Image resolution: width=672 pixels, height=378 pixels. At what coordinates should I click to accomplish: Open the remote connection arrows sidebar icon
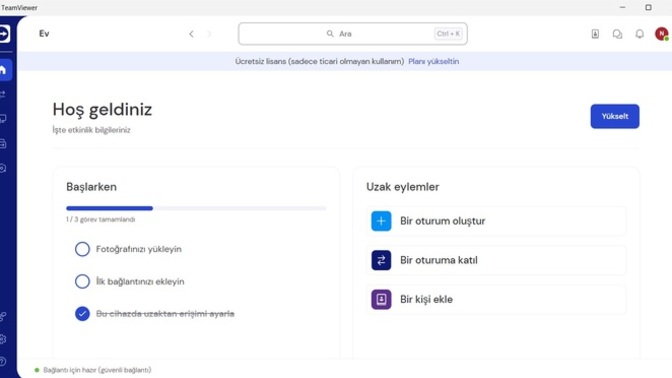(3, 94)
